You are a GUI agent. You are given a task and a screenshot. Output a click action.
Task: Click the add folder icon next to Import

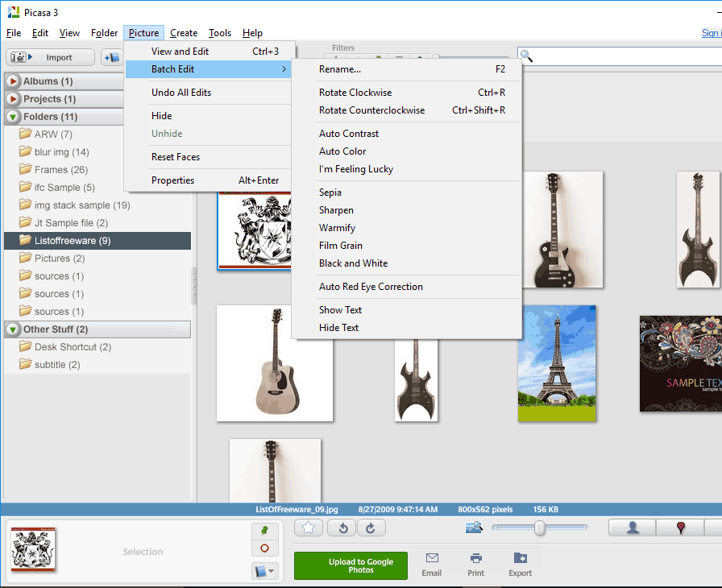(x=112, y=57)
